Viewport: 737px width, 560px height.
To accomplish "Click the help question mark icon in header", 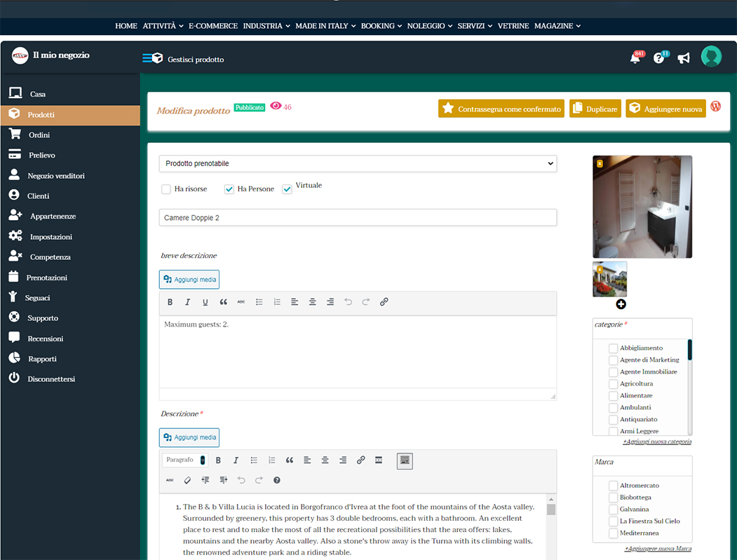I will tap(658, 58).
